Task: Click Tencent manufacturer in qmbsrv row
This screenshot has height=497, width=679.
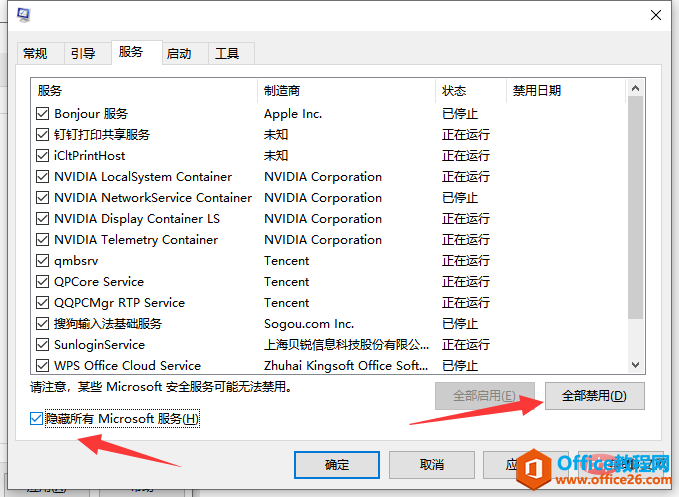Action: (x=287, y=261)
